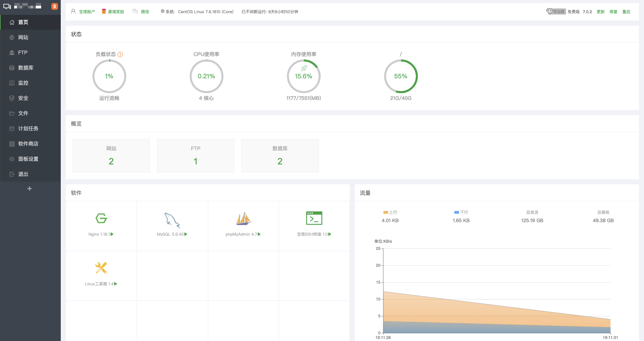Click the 重启 restart link
This screenshot has height=341, width=644.
(x=626, y=12)
